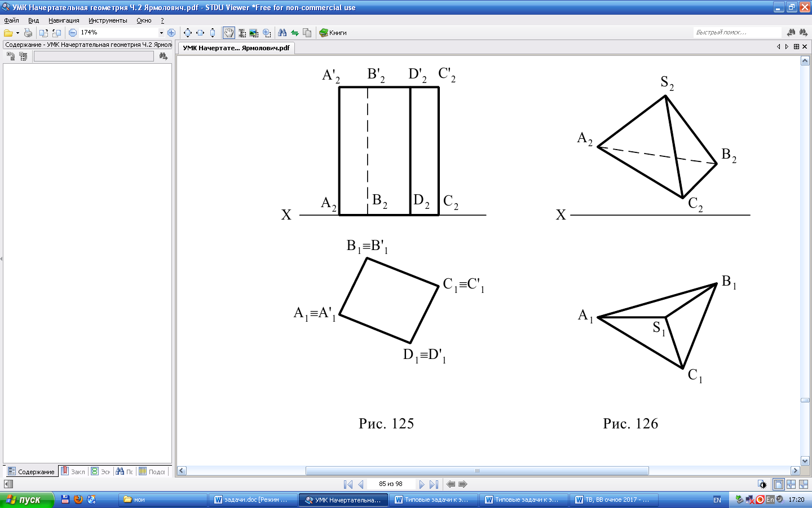Zoom out with the minus icon
This screenshot has width=812, height=508.
[73, 33]
